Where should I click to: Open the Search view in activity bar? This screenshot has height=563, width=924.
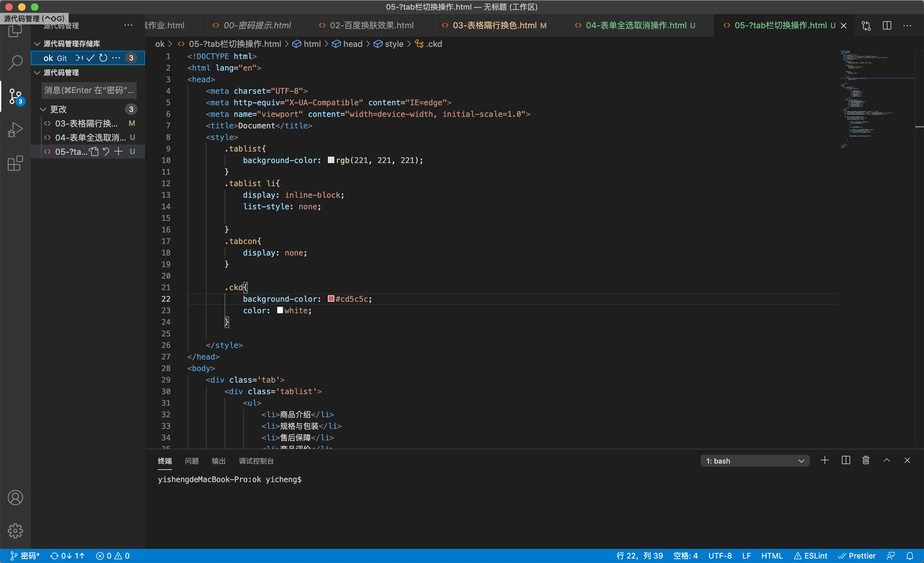click(15, 62)
